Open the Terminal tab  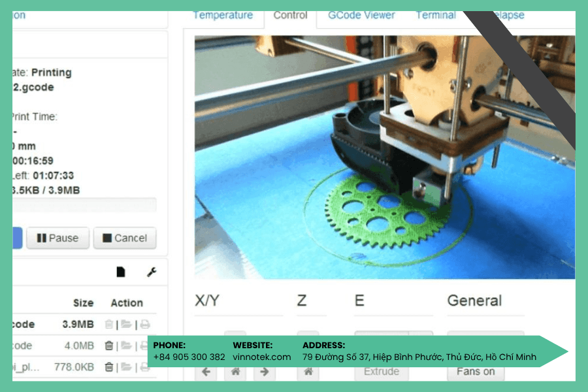click(x=436, y=15)
